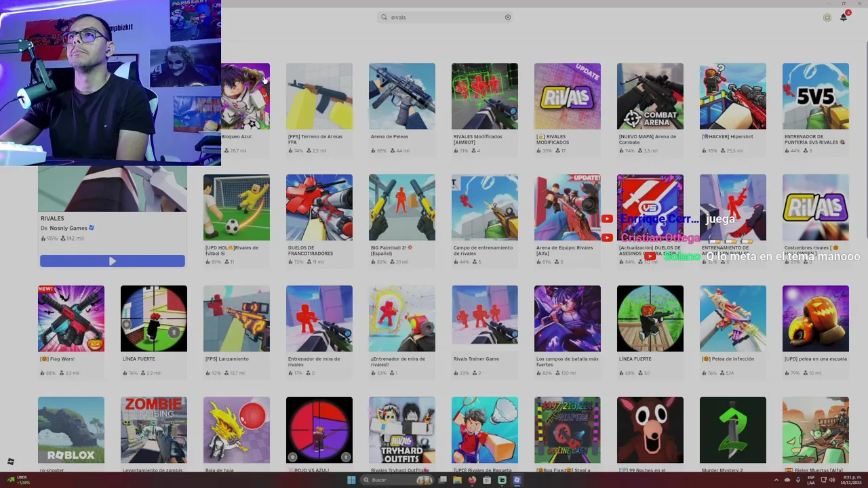Open [UPD] pelea en una escuela thumbnail
Viewport: 868px width, 488px height.
tap(816, 319)
